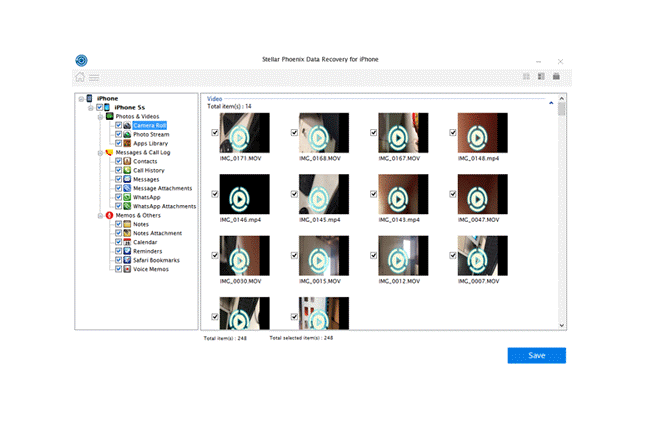Switch to split list view icon
Screen dimensions: 645x421
point(541,77)
